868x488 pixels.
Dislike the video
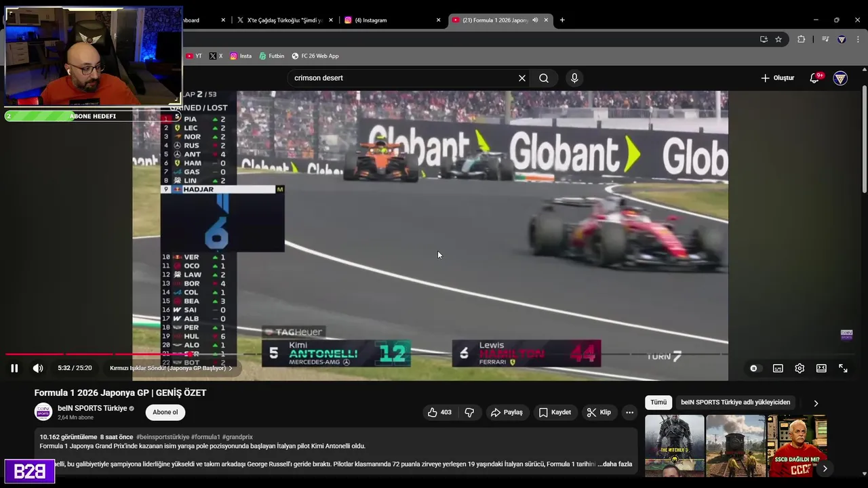tap(469, 412)
